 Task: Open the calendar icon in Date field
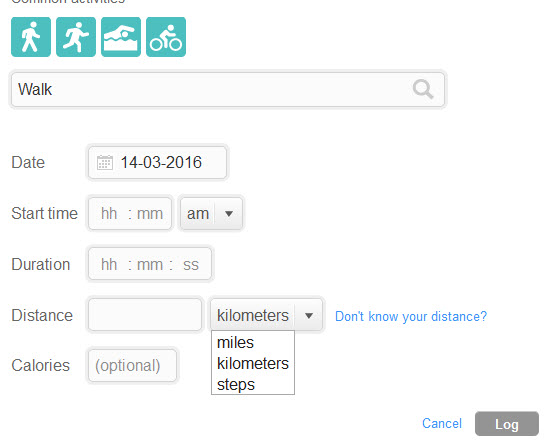pyautogui.click(x=105, y=163)
